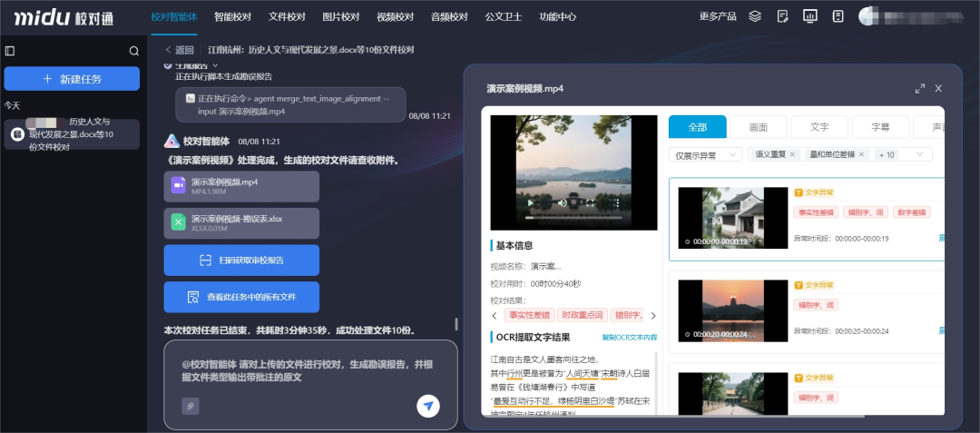This screenshot has width=980, height=433.
Task: Open the statistics chart icon in header
Action: tap(810, 16)
